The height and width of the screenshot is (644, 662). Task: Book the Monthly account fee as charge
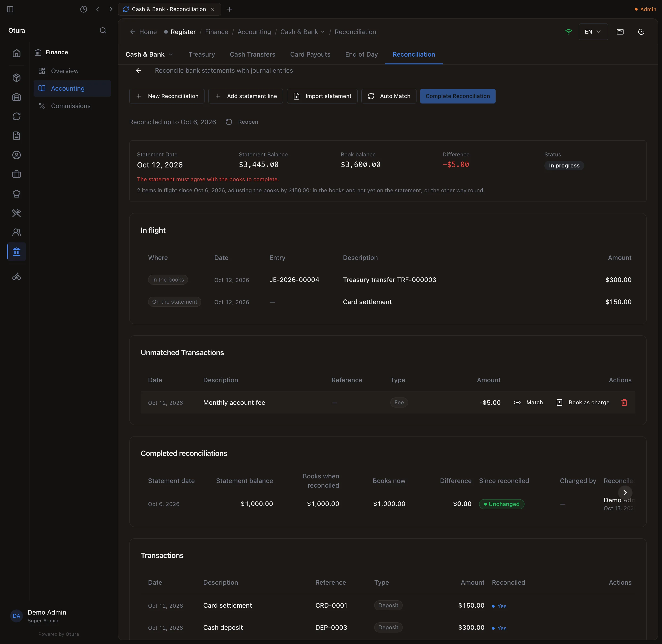pos(582,402)
